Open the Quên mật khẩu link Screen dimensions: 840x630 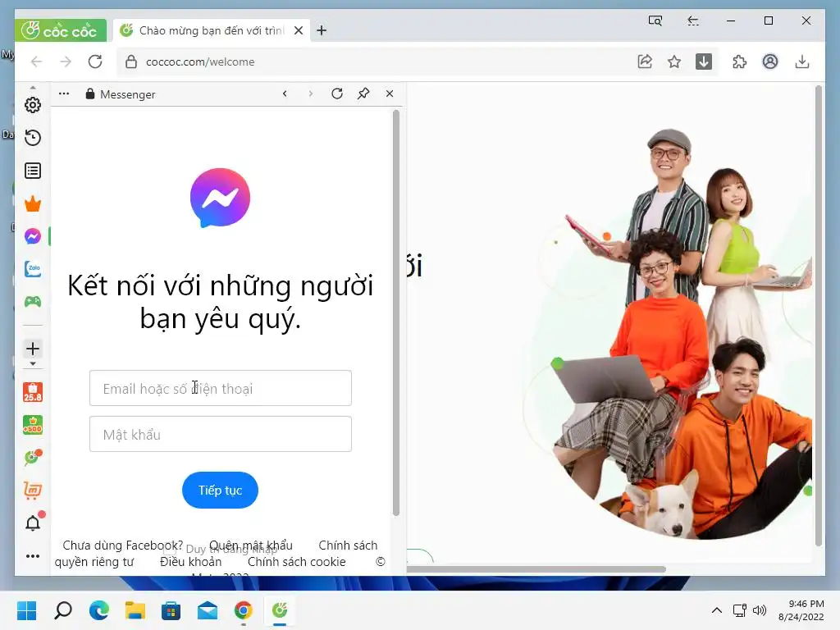click(251, 546)
